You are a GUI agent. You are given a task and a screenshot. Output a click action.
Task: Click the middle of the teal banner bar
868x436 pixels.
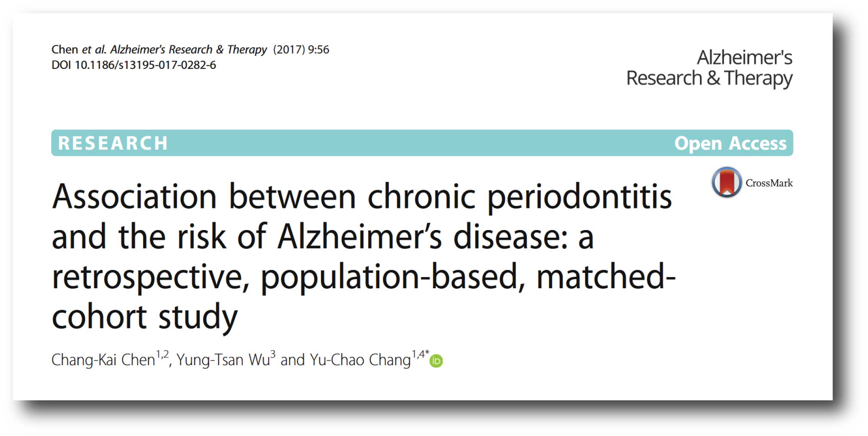[422, 143]
